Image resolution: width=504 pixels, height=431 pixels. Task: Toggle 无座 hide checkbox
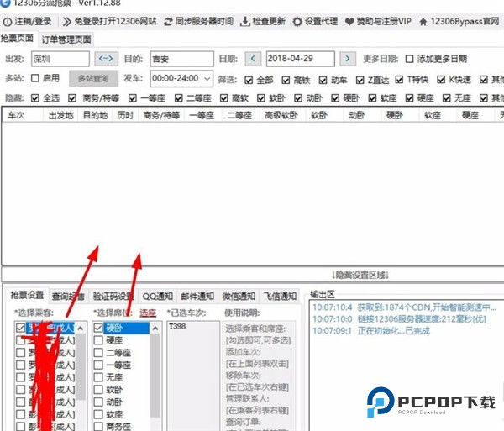(447, 98)
